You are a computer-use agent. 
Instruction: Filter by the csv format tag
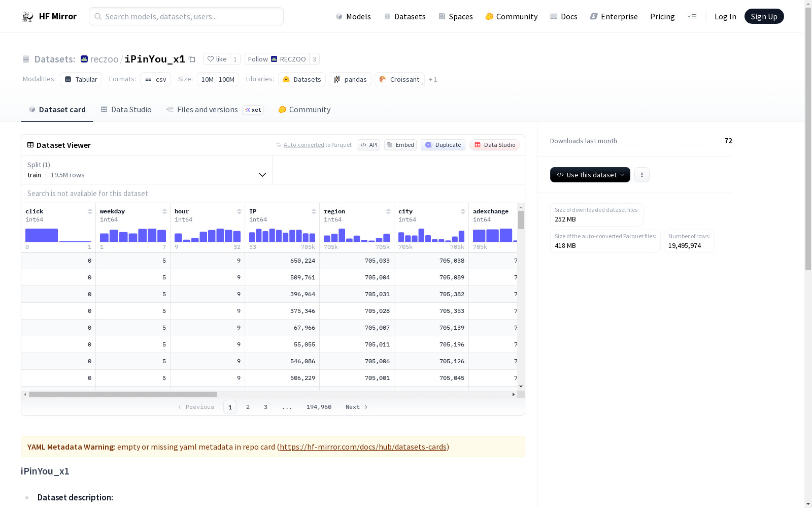click(156, 79)
